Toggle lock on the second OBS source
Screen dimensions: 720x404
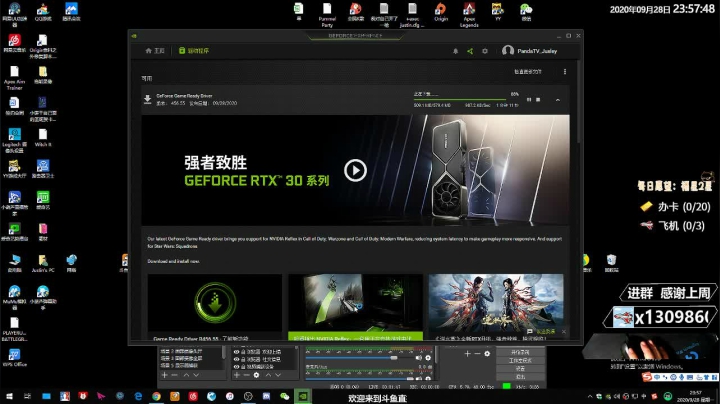(243, 359)
